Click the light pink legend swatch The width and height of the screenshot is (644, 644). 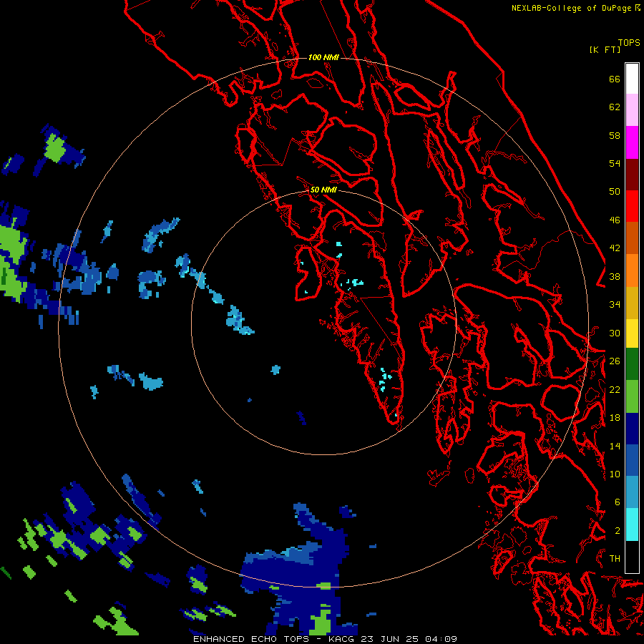point(632,110)
